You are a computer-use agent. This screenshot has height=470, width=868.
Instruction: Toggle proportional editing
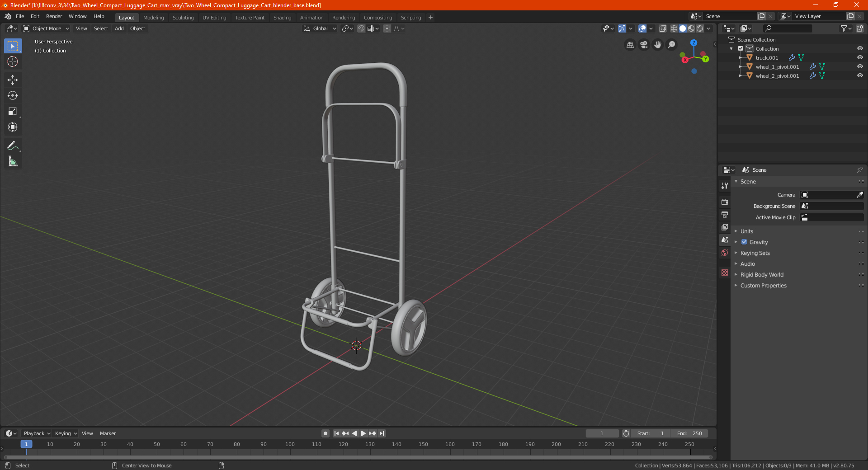coord(387,28)
